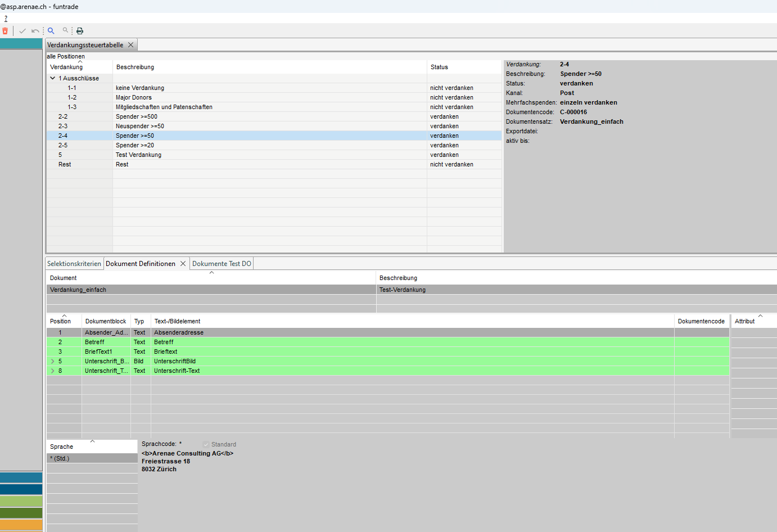Toggle the Standard checkbox

click(206, 445)
